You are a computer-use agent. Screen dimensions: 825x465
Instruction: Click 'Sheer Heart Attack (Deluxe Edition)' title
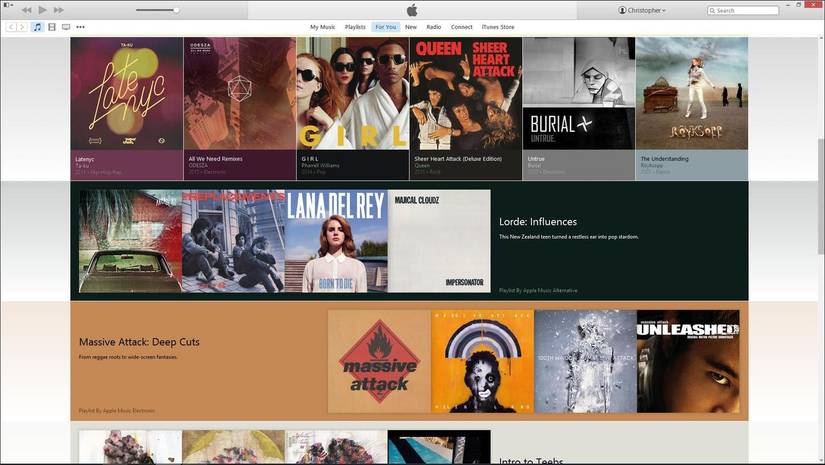[458, 159]
